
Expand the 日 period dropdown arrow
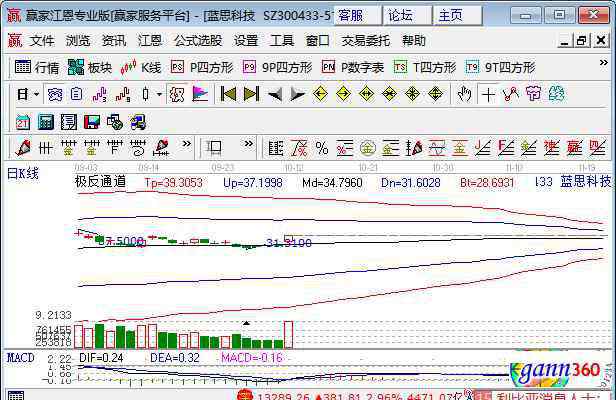[x=36, y=94]
